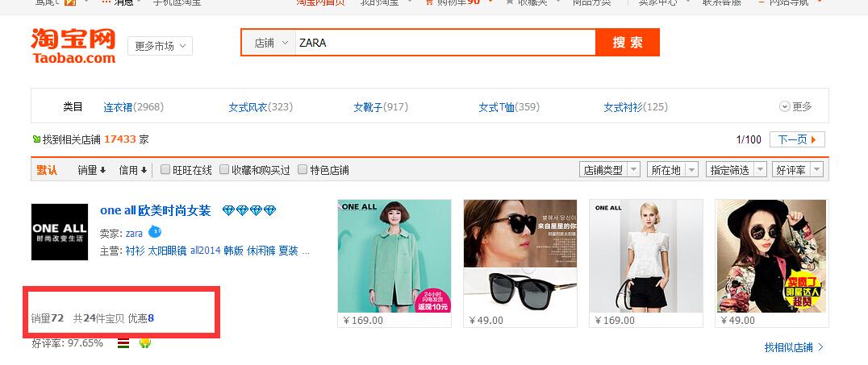Sort by 信用 descending arrow
Screen dimensions: 868x365
click(144, 170)
